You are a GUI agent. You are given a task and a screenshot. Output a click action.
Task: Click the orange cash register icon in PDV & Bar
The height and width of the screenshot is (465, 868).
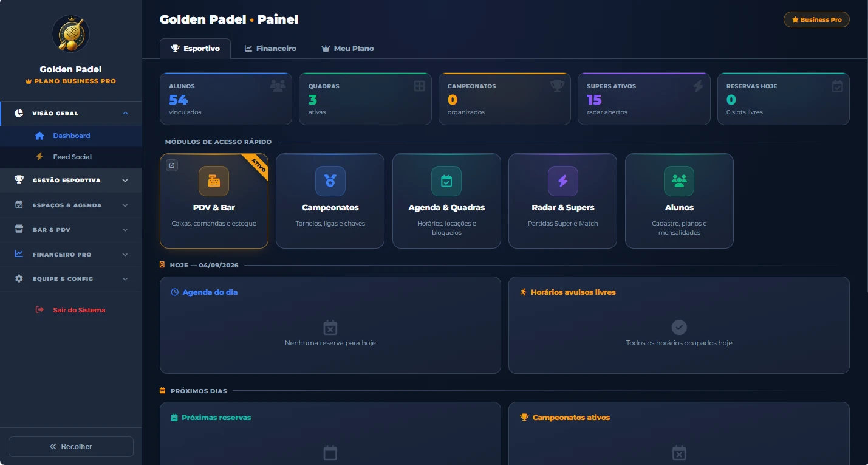click(x=214, y=181)
